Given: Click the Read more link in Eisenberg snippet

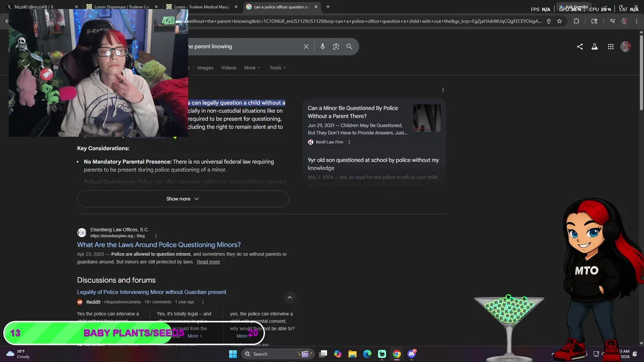Looking at the screenshot, I should [x=208, y=262].
